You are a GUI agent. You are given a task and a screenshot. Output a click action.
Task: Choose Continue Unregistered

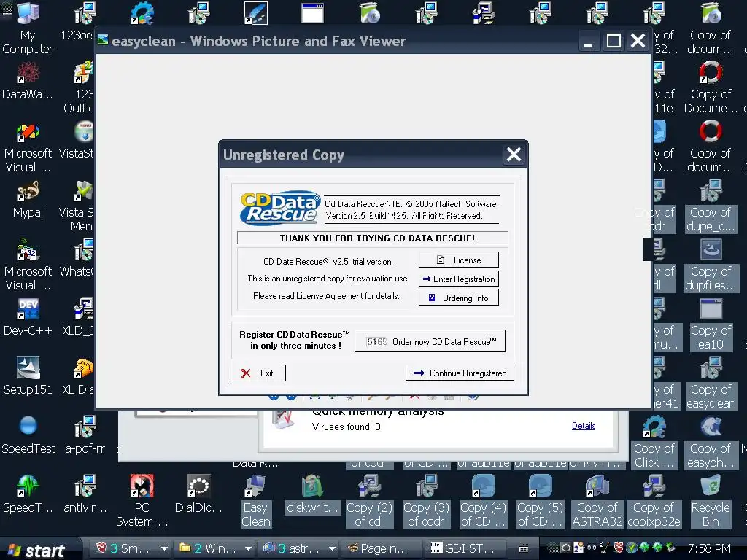(460, 373)
